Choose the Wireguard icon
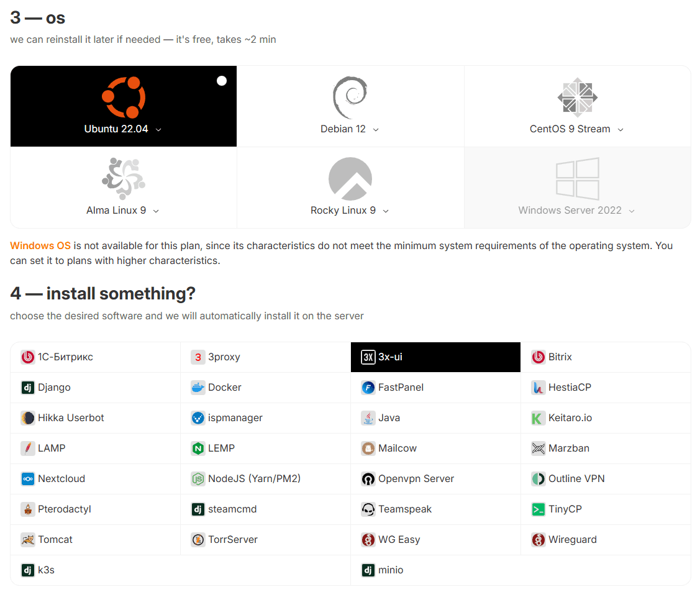 [538, 540]
